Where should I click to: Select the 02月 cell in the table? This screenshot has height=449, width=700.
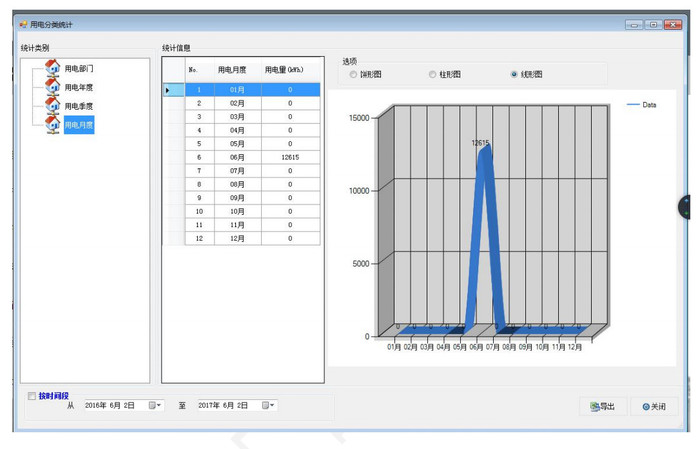point(238,103)
